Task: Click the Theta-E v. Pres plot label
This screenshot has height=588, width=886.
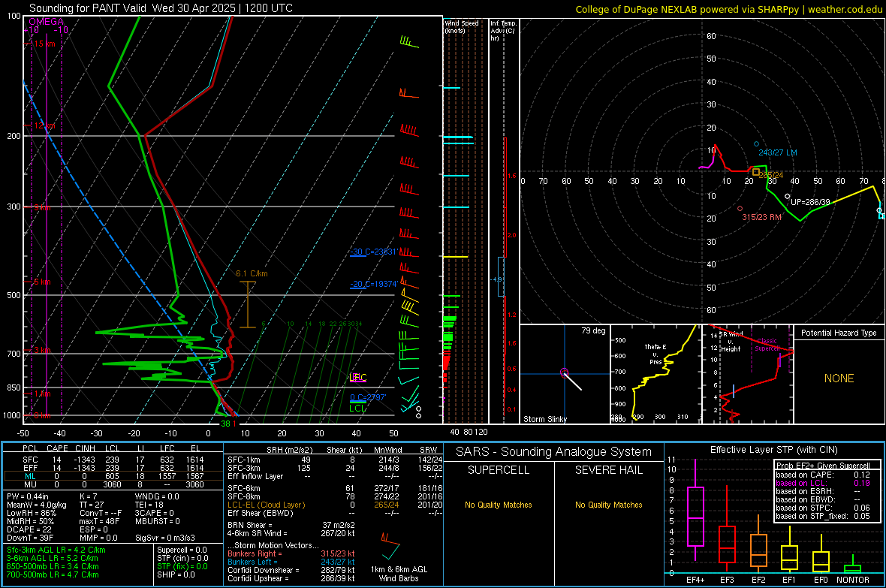Action: coord(655,354)
